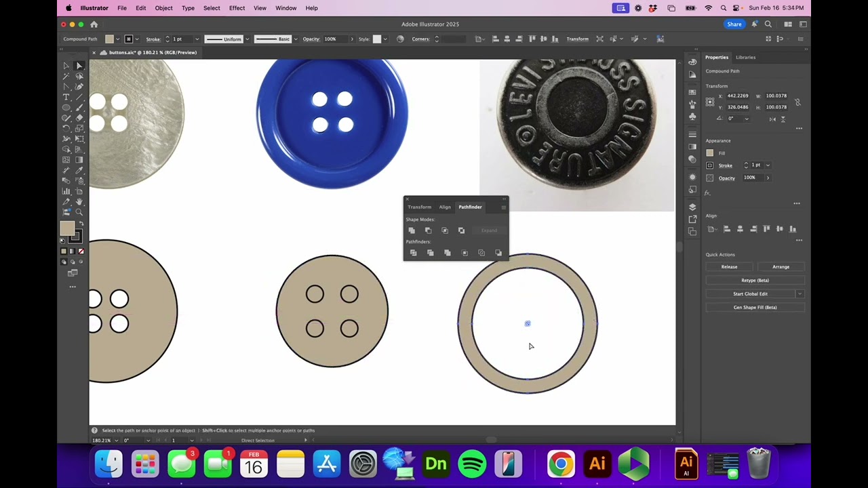This screenshot has width=868, height=488.
Task: Pick the Magic Wand tool
Action: coord(66,77)
